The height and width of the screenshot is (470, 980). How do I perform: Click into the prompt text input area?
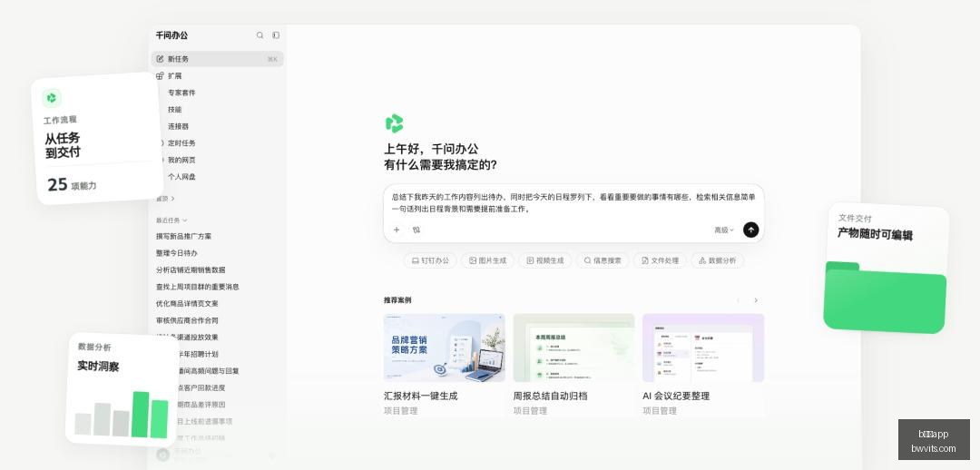point(573,203)
